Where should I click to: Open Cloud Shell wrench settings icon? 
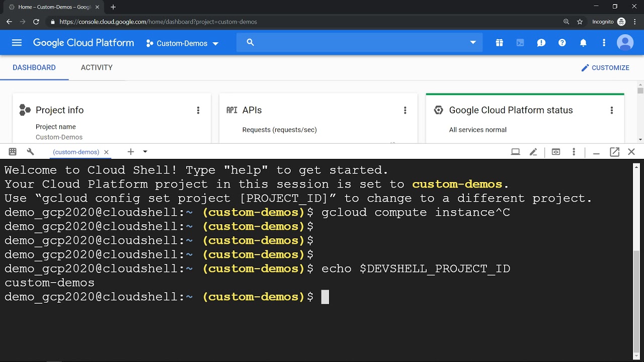tap(30, 152)
